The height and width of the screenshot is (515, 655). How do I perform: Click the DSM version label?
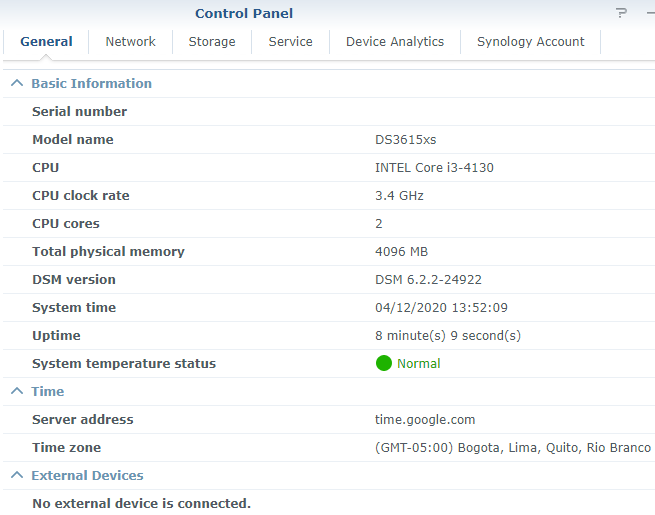coord(74,279)
